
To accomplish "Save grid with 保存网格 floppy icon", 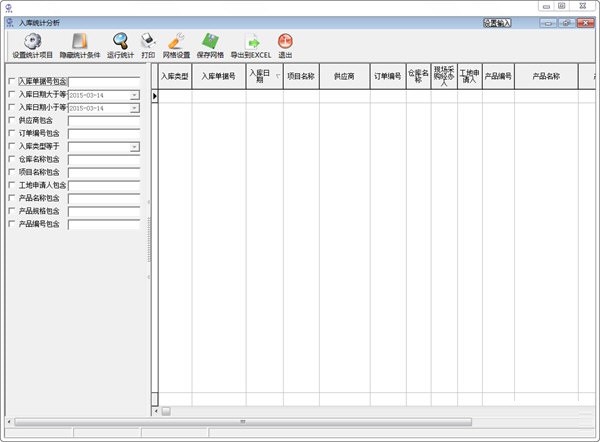I will point(210,46).
